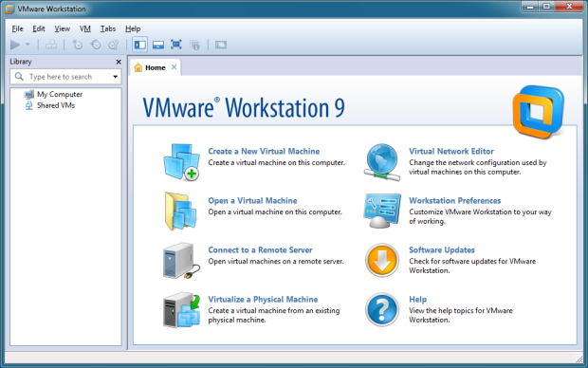This screenshot has height=368, width=588.
Task: Open the Help menu
Action: (133, 28)
